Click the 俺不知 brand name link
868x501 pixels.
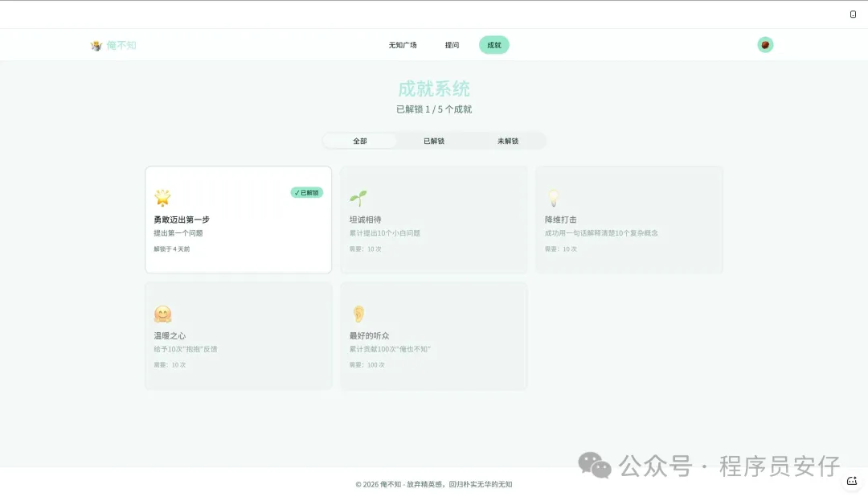pyautogui.click(x=121, y=46)
